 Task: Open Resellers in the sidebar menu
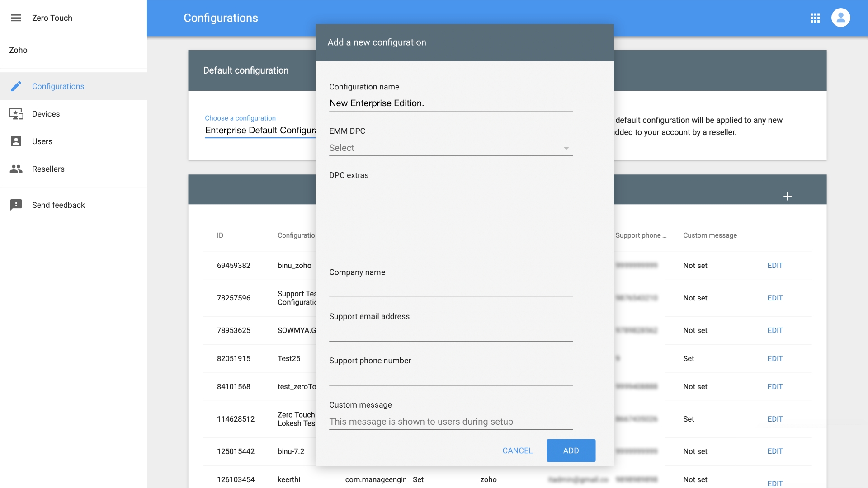coord(48,169)
